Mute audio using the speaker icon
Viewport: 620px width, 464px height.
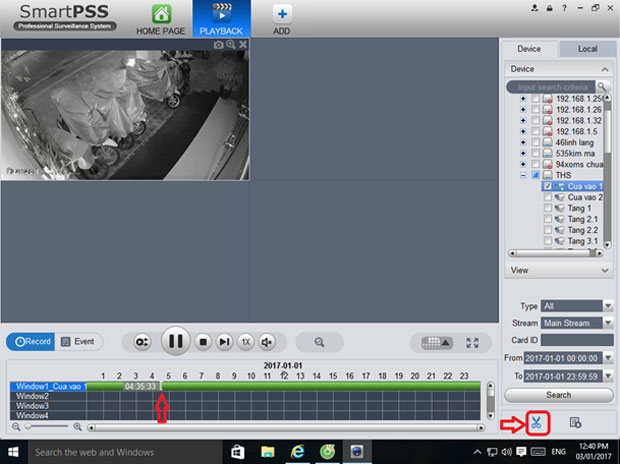click(x=267, y=342)
